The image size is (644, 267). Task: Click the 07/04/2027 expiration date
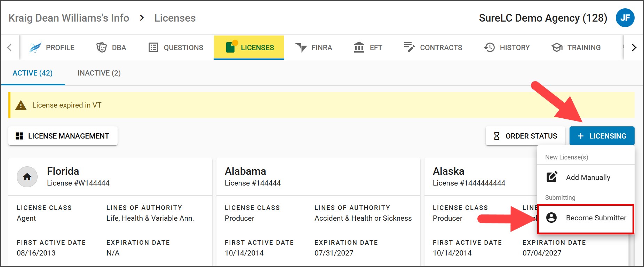[x=542, y=253]
